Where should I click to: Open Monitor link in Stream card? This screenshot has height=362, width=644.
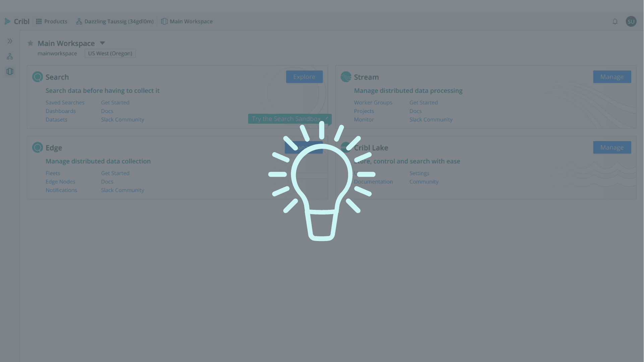[x=364, y=119]
